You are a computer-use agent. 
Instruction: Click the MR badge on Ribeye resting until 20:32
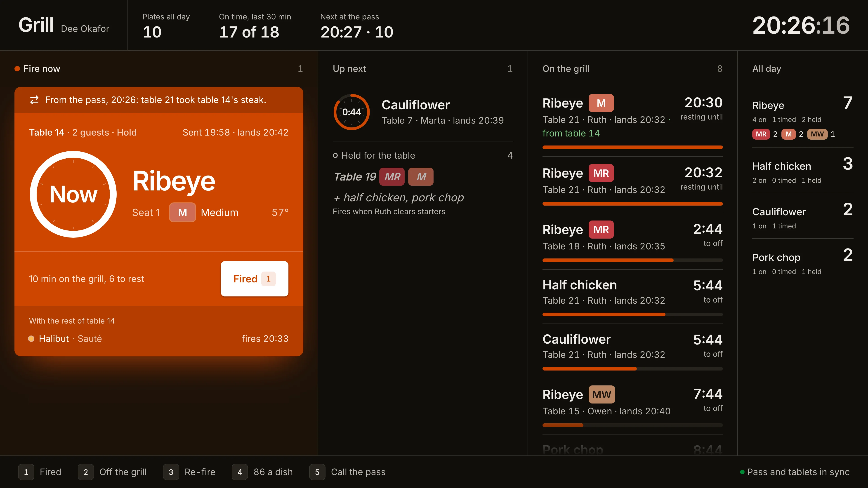point(601,173)
